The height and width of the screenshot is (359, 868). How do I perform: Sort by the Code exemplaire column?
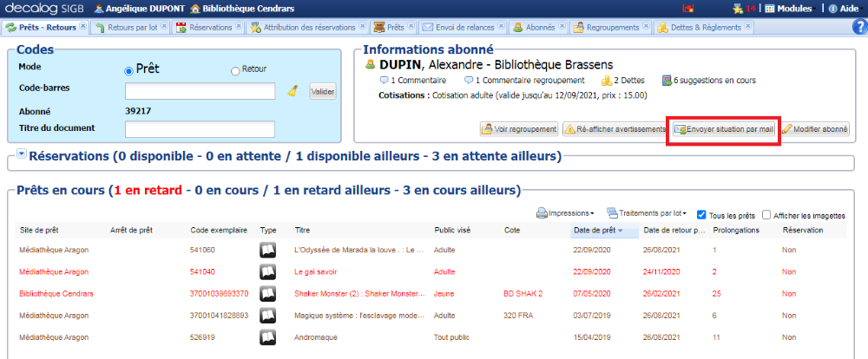[218, 230]
